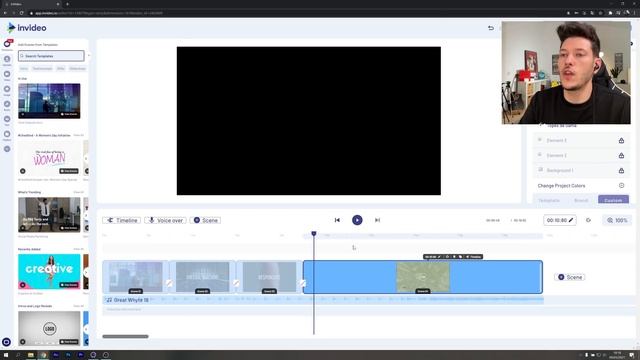Click the video preview canvas
The image size is (640, 360).
tap(309, 121)
